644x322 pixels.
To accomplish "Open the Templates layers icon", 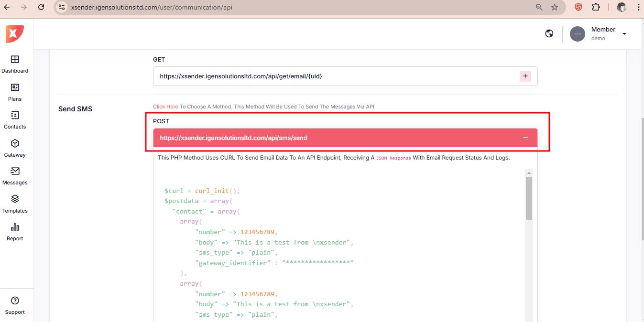I will click(15, 199).
